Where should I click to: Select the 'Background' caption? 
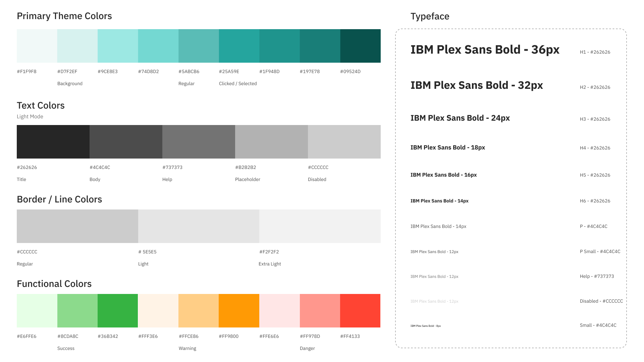[70, 83]
